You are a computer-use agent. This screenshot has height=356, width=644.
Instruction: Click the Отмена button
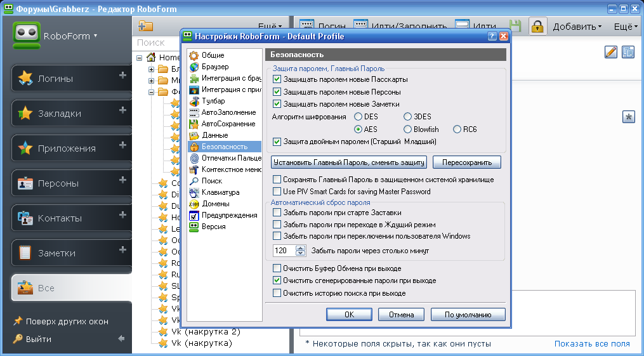click(401, 315)
